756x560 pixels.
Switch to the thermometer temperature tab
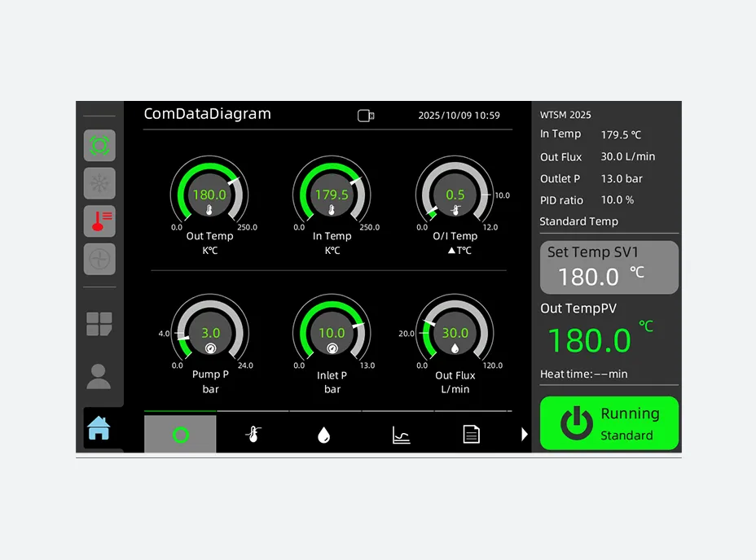[253, 435]
